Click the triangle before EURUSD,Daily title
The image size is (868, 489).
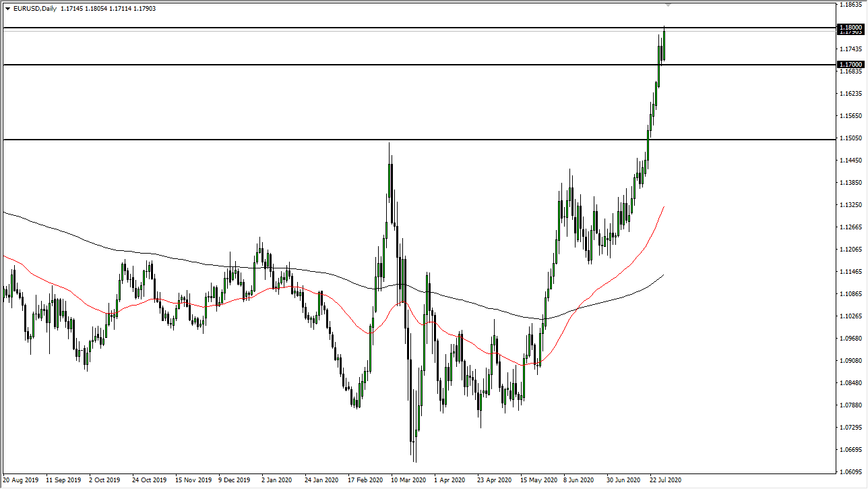tap(7, 9)
